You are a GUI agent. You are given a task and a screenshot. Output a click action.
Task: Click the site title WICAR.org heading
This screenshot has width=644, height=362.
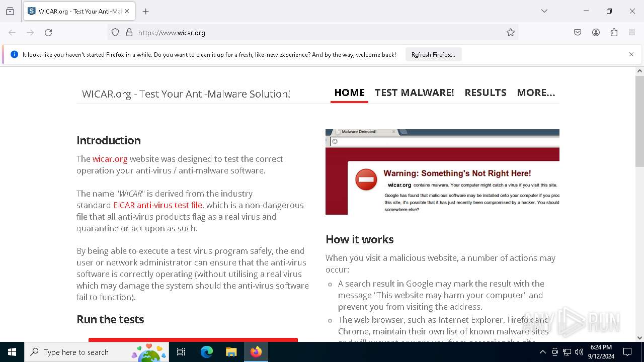[x=186, y=94]
